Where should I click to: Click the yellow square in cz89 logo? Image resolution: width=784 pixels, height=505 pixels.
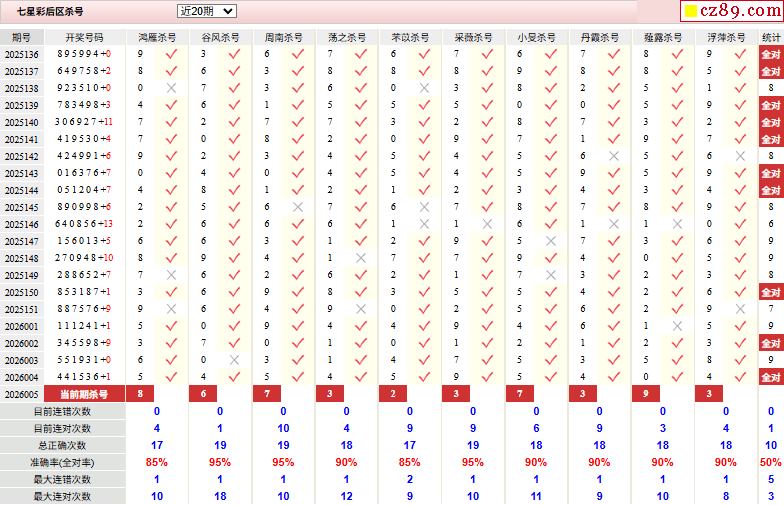tap(690, 12)
